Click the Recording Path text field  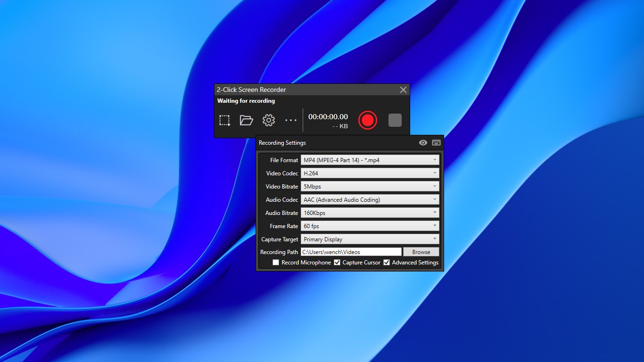tap(351, 252)
